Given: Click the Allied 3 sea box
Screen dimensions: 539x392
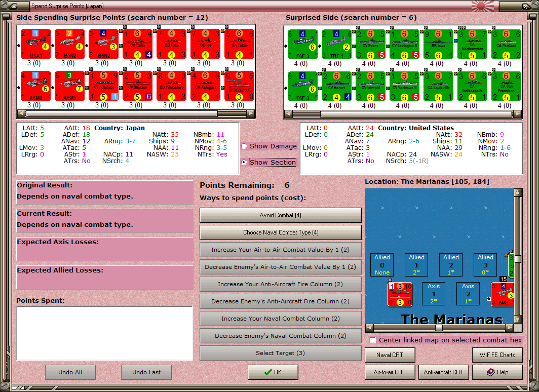Looking at the screenshot, I should [x=485, y=264].
